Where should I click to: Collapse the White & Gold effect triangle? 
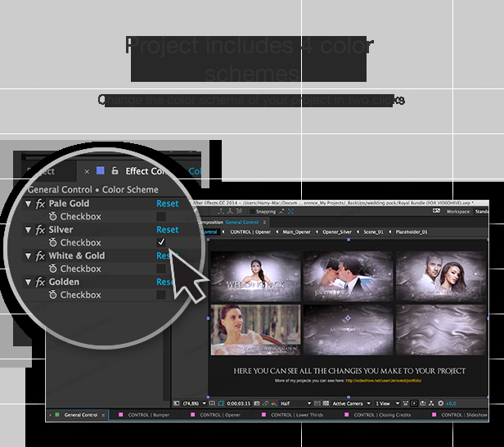[29, 256]
